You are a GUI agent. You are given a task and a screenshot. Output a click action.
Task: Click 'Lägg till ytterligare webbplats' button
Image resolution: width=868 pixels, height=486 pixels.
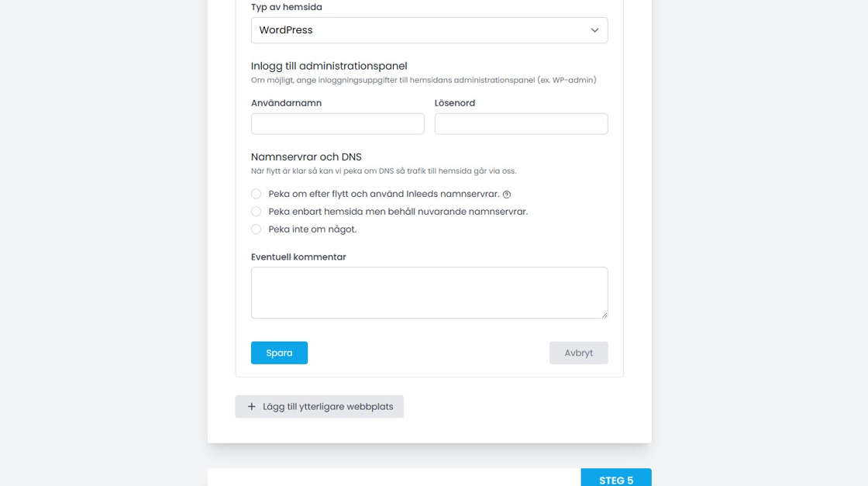click(319, 407)
